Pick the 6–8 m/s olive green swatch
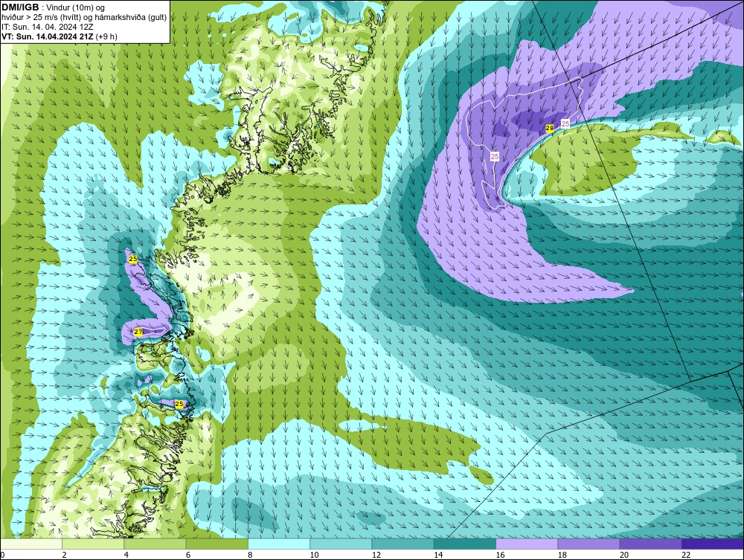This screenshot has width=744, height=560. pos(217,544)
